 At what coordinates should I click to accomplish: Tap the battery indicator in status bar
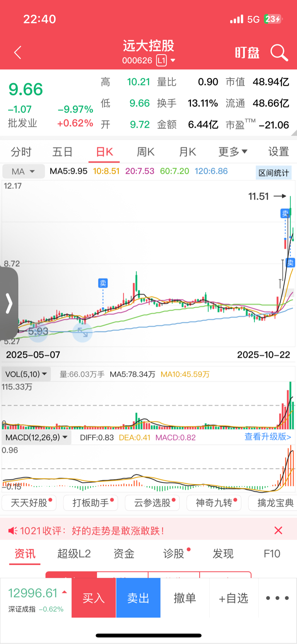click(273, 19)
